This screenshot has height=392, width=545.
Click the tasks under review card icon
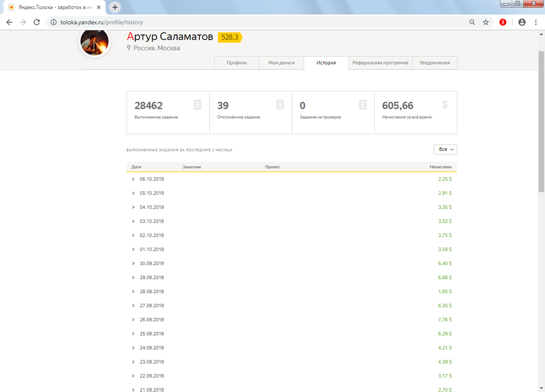362,105
